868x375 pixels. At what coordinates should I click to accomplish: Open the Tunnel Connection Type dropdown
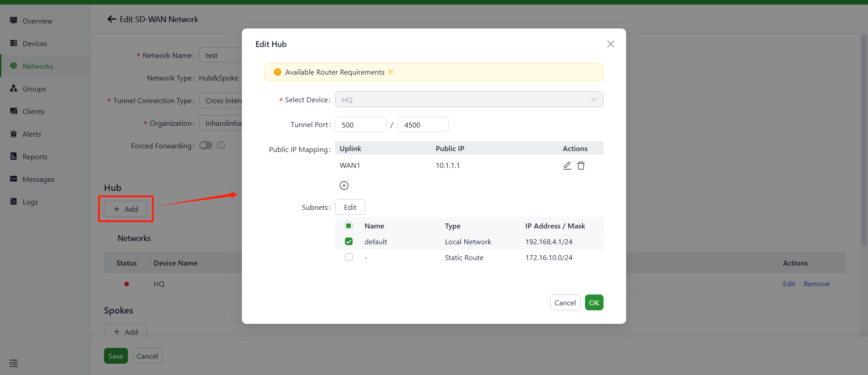(x=221, y=100)
